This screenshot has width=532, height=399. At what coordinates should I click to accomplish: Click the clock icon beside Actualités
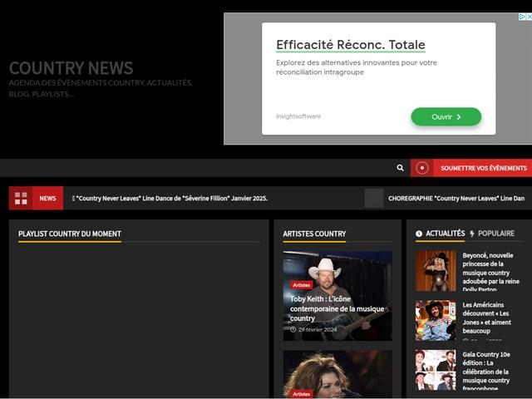419,234
